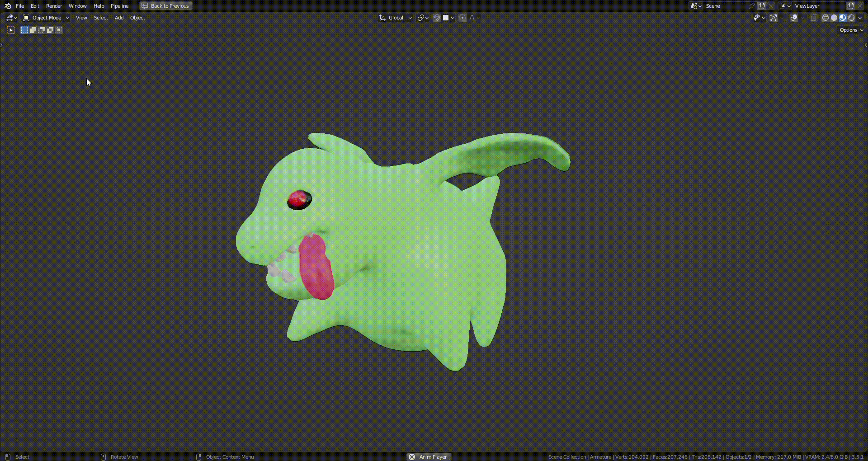Click the Blender logo menu icon
This screenshot has width=868, height=461.
tap(8, 6)
